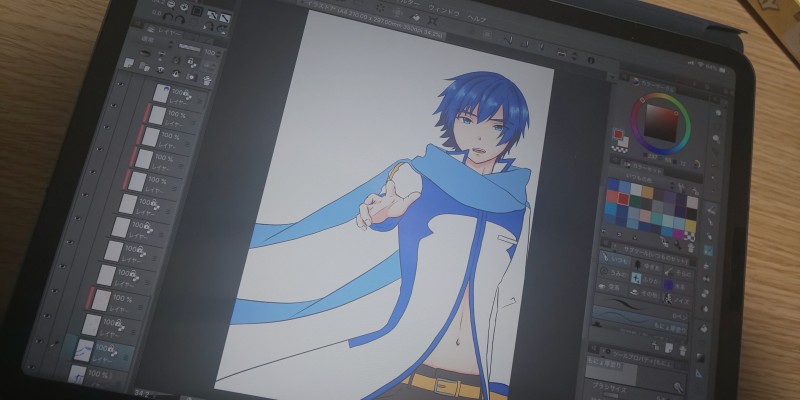This screenshot has width=800, height=400.
Task: Delete layer using the layer panel trash icon
Action: click(207, 81)
